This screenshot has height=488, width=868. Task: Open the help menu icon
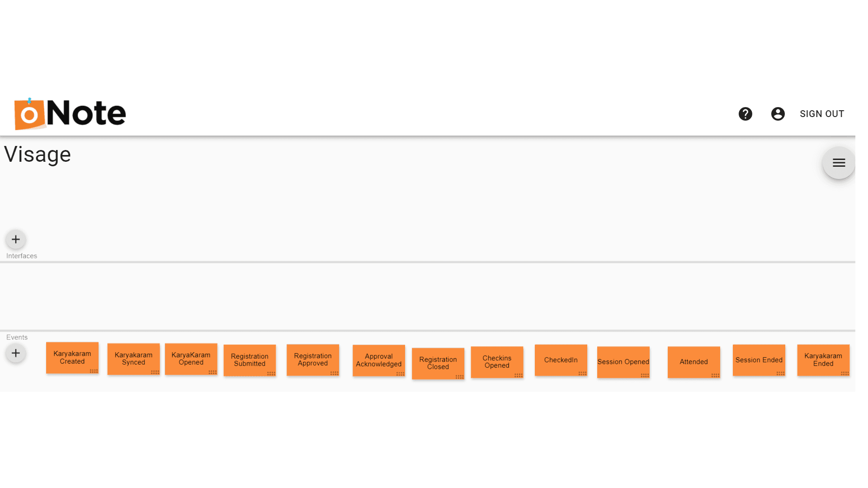coord(746,114)
